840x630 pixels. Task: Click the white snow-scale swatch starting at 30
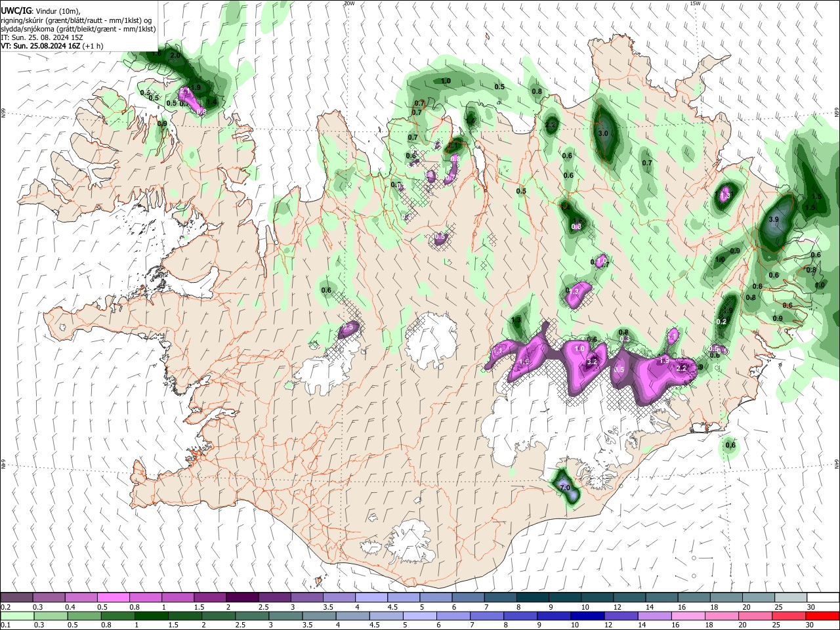coord(823,598)
